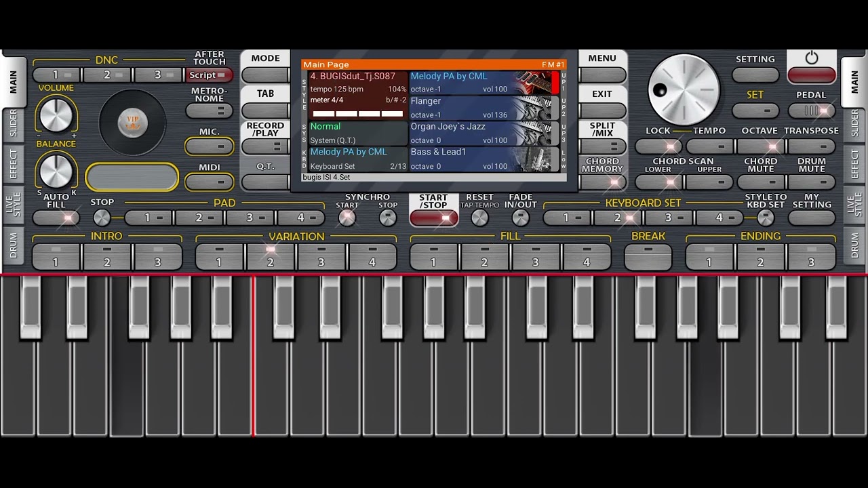Toggle Synchro Start knob
The image size is (868, 488).
[347, 218]
